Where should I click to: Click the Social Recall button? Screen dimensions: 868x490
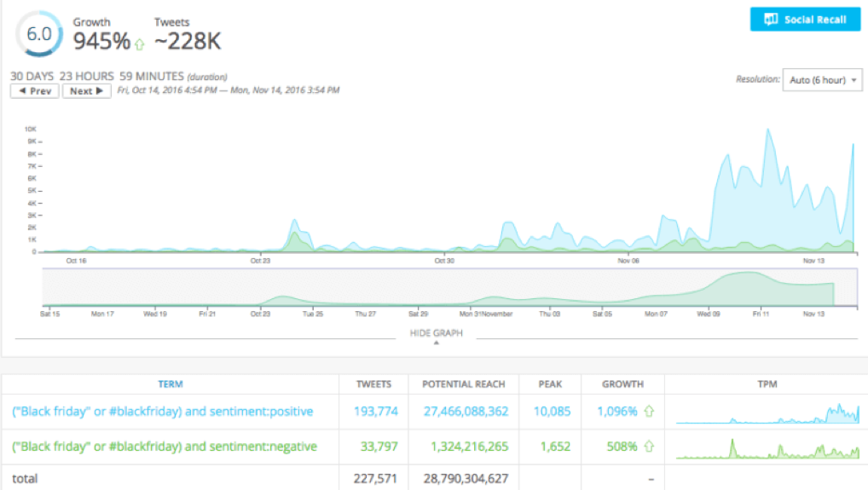click(805, 19)
